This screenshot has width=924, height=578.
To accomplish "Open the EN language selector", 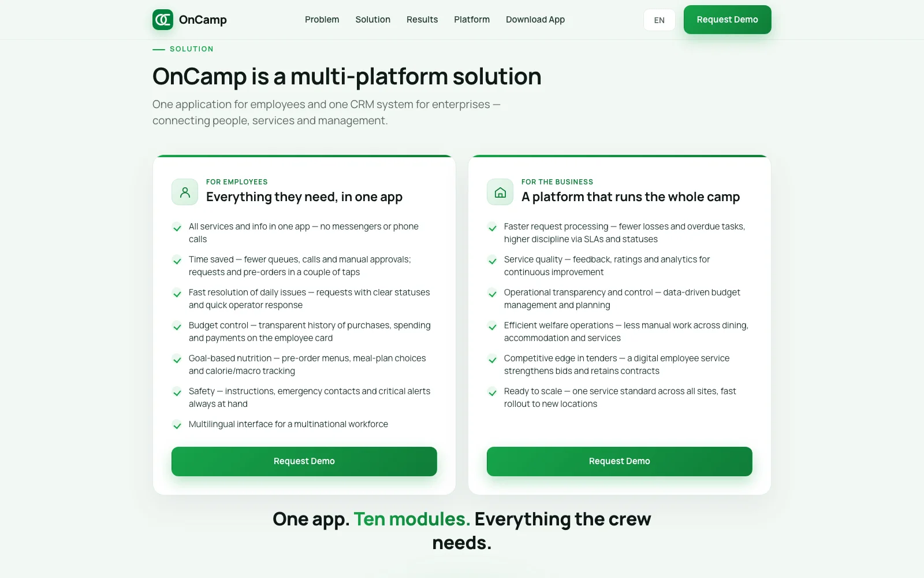I will 660,20.
